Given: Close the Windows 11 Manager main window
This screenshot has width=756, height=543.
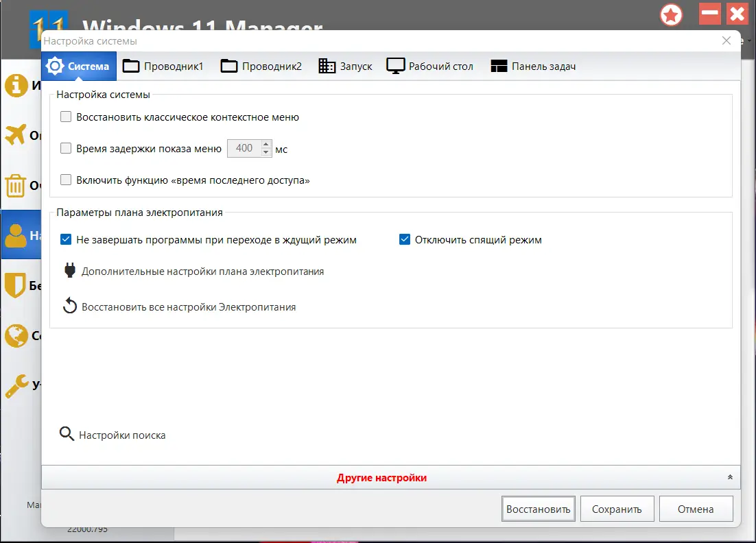Looking at the screenshot, I should tap(737, 14).
